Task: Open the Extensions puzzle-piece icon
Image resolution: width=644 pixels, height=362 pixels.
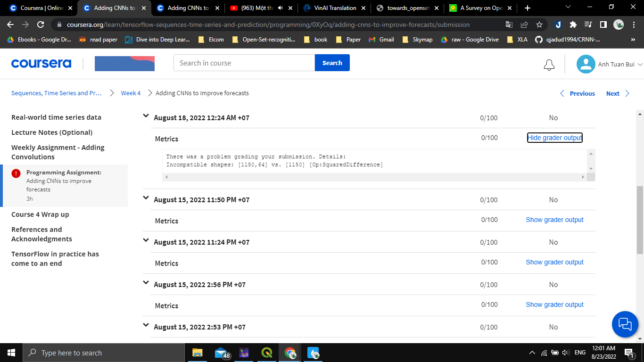Action: (573, 25)
